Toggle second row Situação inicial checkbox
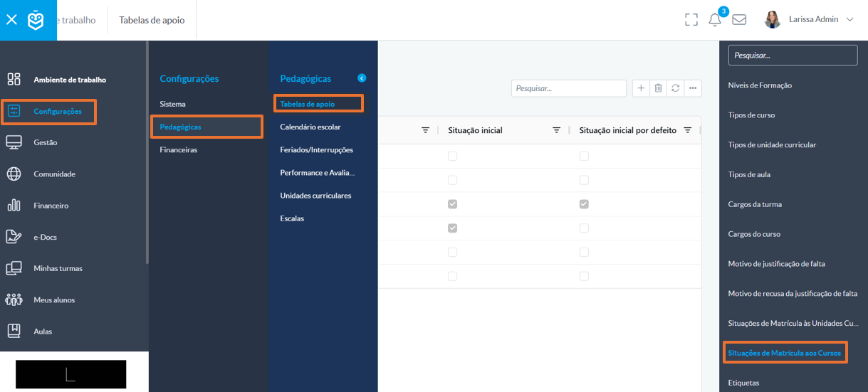The image size is (868, 392). click(452, 180)
